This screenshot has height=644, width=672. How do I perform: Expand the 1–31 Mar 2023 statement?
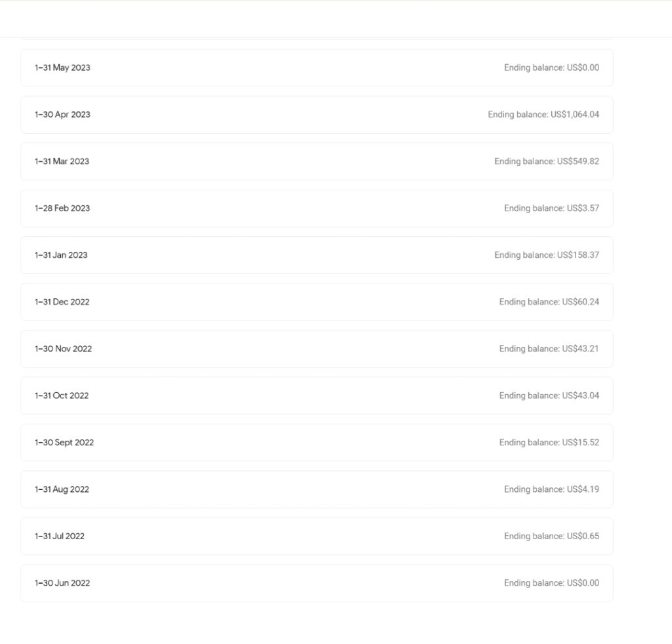[x=62, y=161]
